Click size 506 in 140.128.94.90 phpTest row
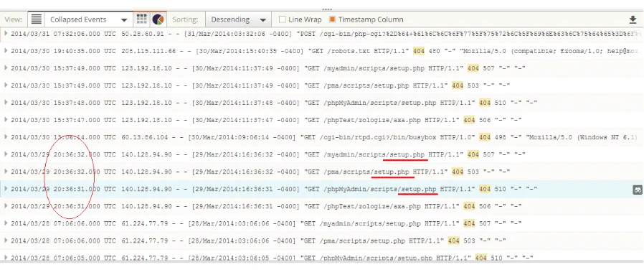Viewport: 644px width, 270px height. point(485,206)
